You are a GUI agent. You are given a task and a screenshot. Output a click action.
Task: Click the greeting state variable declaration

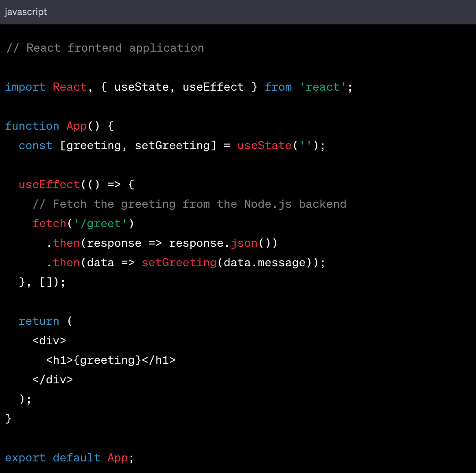93,145
